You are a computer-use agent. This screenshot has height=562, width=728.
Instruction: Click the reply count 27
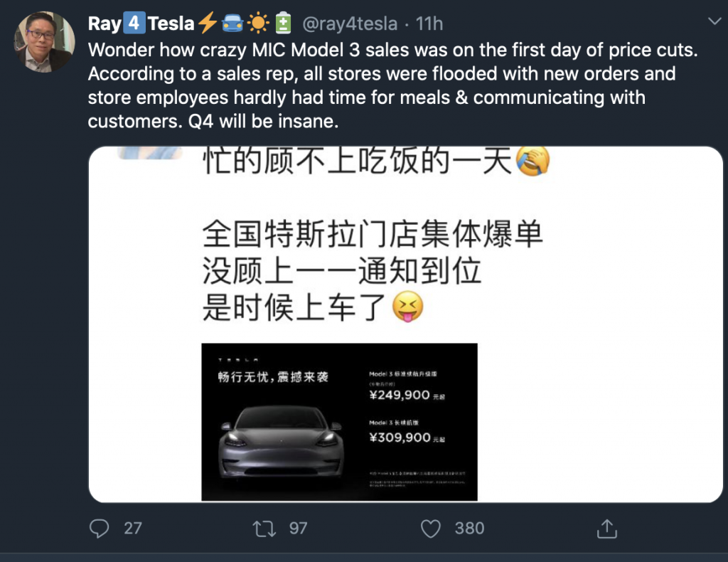(x=133, y=528)
